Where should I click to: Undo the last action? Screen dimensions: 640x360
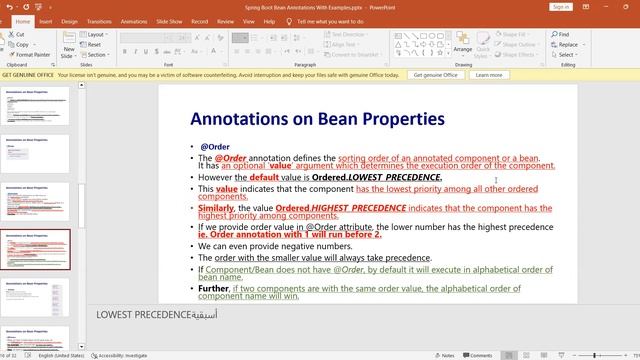coord(10,7)
